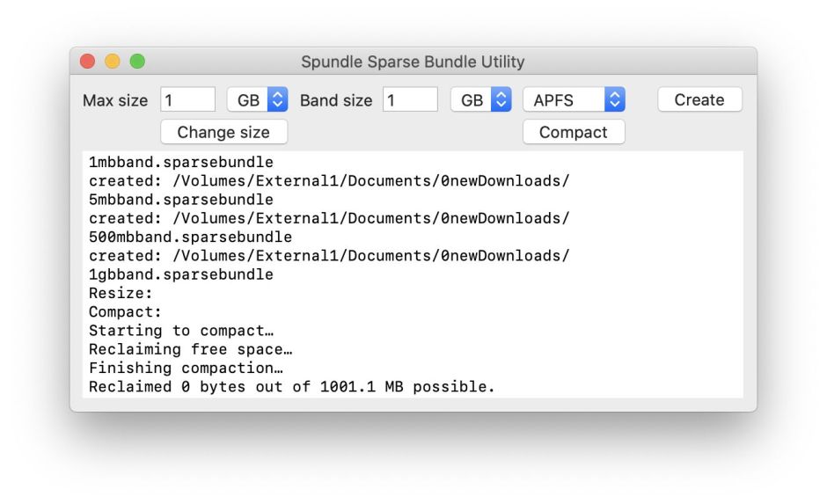
Task: Focus the Max size input field
Action: [x=187, y=99]
